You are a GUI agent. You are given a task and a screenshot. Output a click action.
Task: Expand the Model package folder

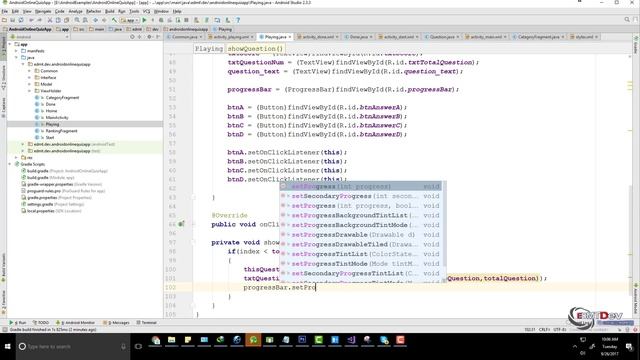pyautogui.click(x=29, y=84)
